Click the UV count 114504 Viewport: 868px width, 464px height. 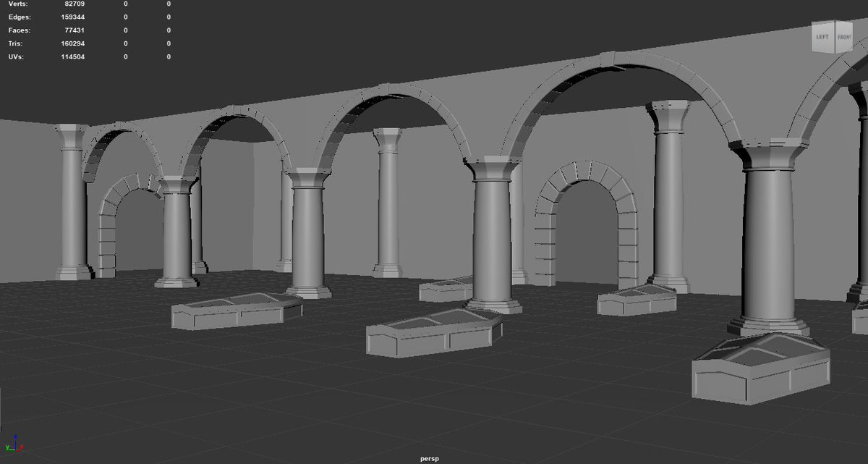tap(72, 56)
